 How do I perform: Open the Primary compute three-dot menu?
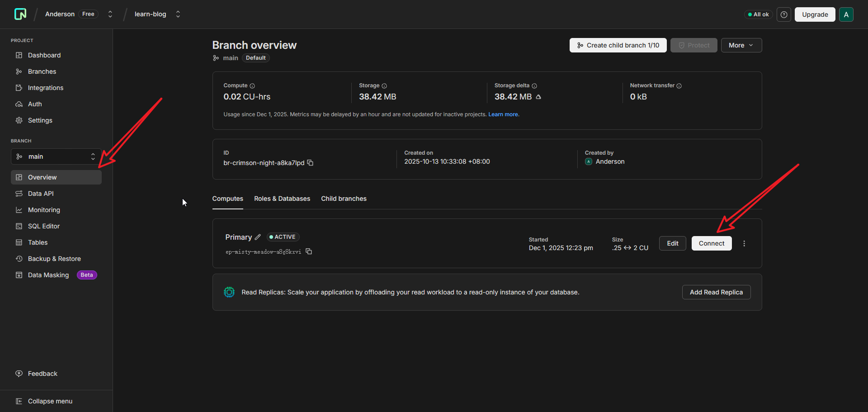coord(744,243)
